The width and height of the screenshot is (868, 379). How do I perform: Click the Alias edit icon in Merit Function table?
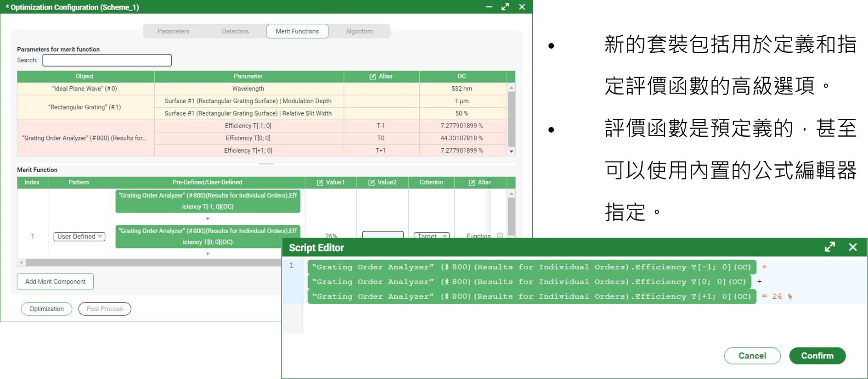click(472, 183)
